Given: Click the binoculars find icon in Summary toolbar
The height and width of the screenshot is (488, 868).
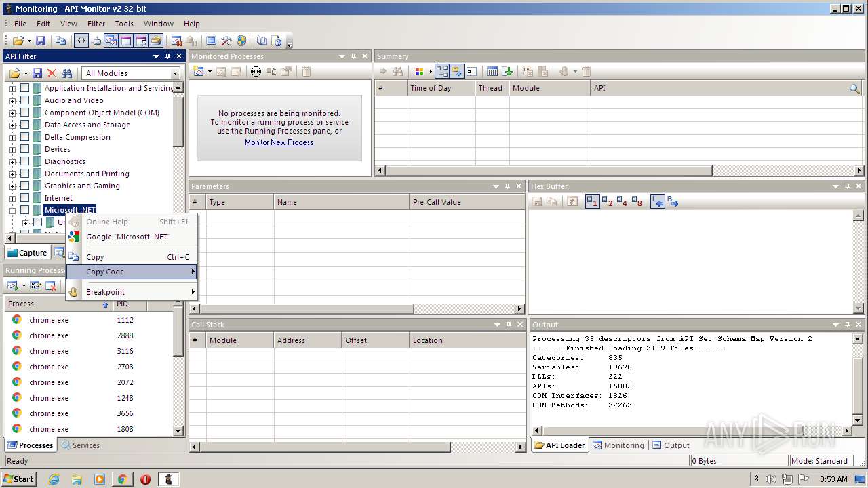Looking at the screenshot, I should coord(398,71).
